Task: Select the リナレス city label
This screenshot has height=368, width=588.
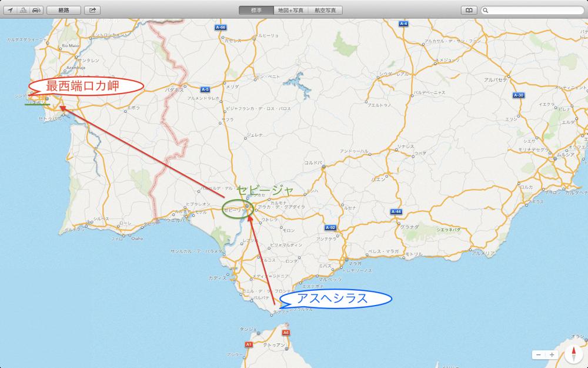Action: 405,147
